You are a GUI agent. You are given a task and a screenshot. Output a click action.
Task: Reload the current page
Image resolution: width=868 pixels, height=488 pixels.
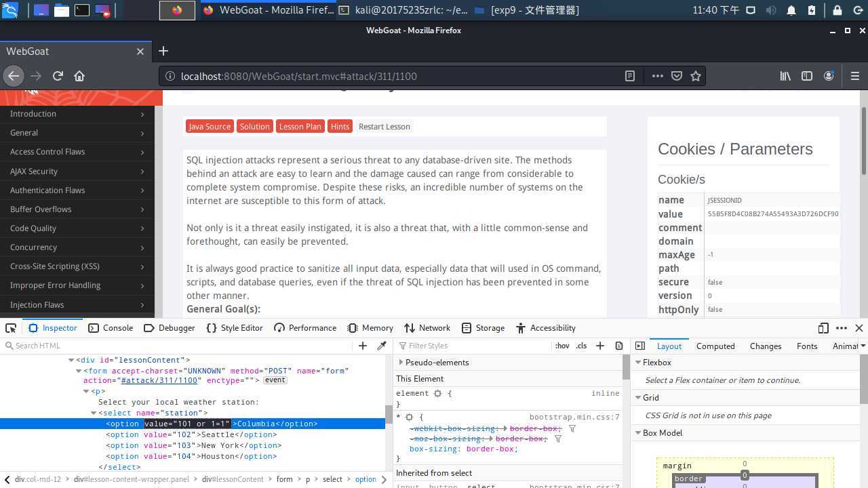point(58,76)
